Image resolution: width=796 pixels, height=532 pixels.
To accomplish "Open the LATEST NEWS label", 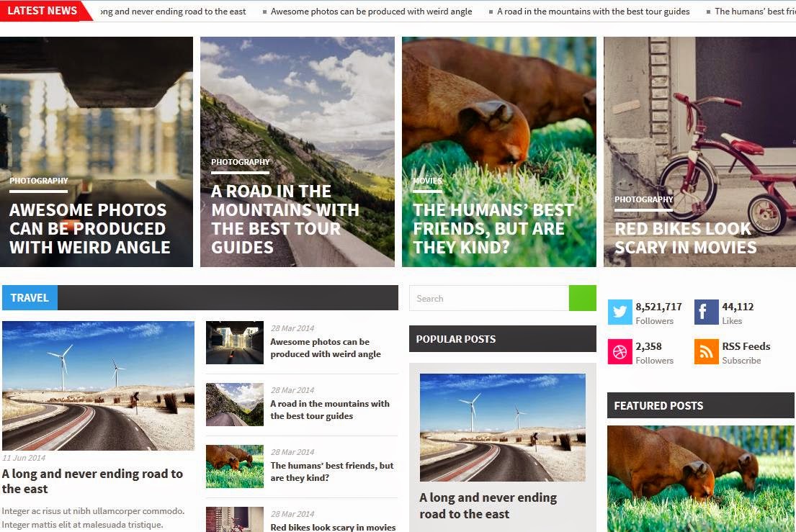I will point(43,11).
